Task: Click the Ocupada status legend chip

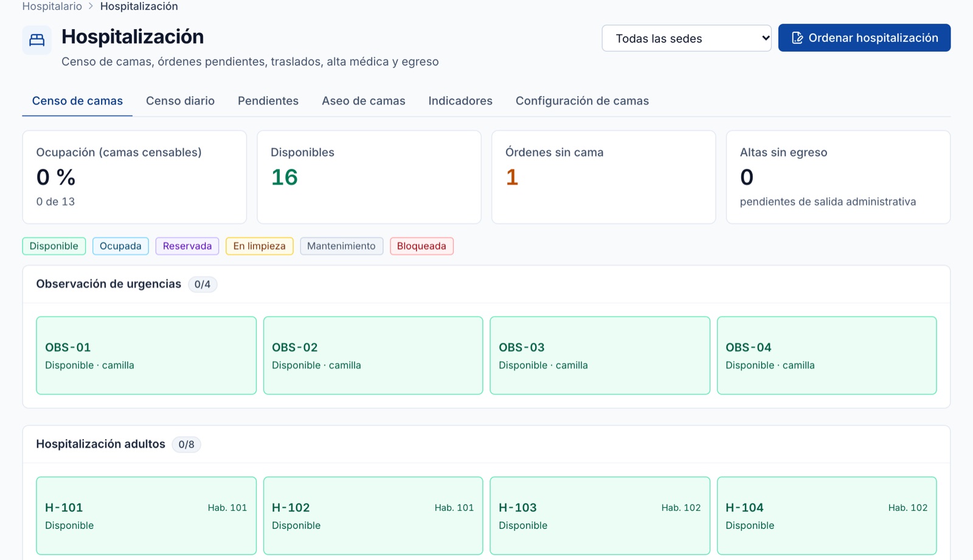Action: (x=120, y=246)
